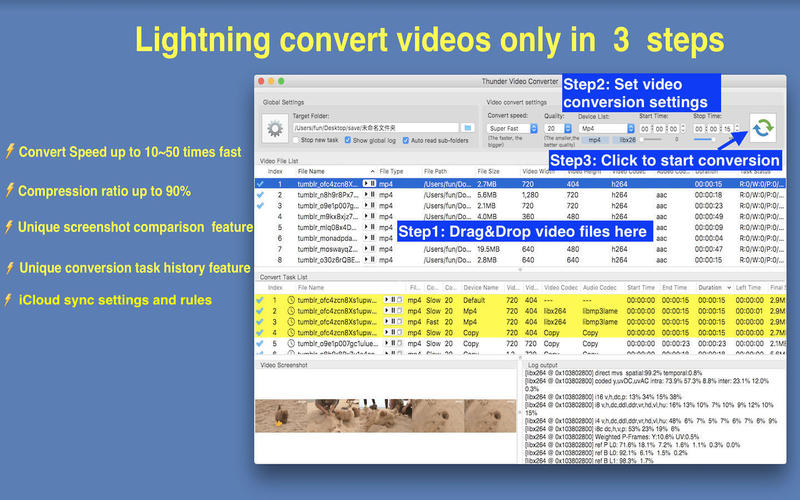Play tumblr_mlq08x4D file in video list

[x=366, y=227]
